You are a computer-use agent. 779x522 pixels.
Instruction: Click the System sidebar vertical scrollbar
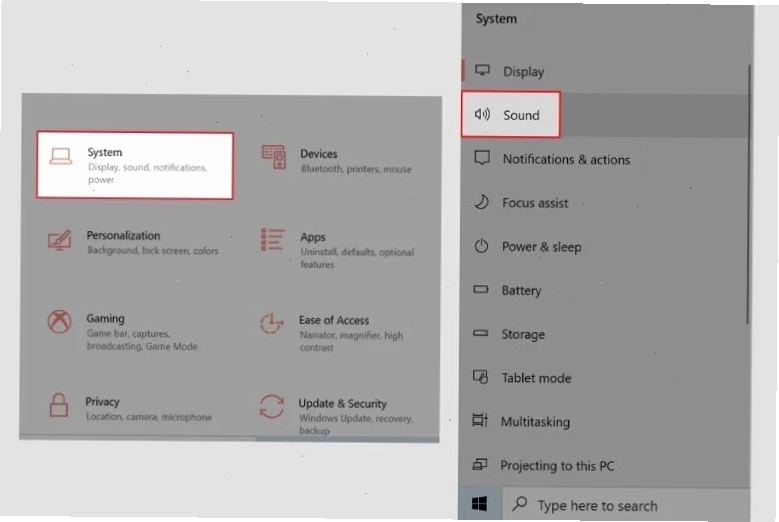(x=748, y=195)
